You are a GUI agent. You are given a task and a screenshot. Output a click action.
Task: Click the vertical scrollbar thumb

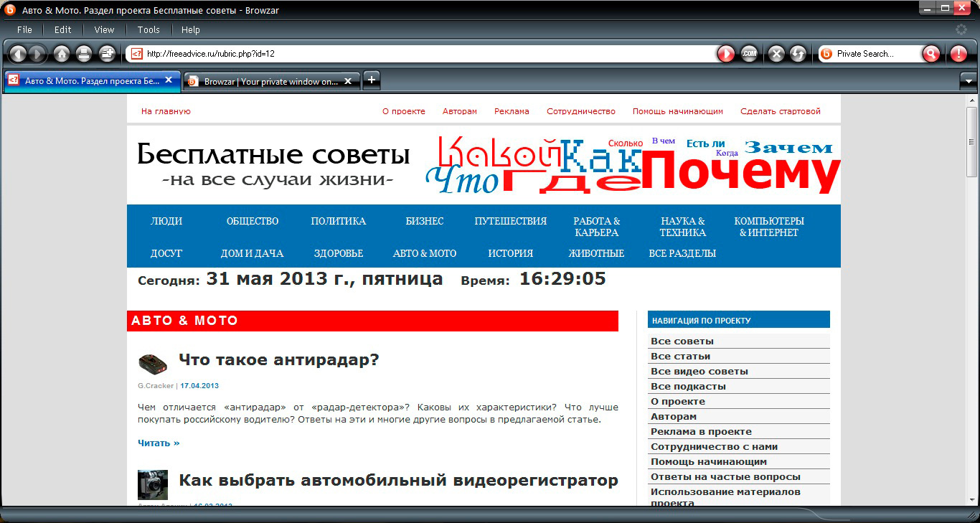(972, 141)
